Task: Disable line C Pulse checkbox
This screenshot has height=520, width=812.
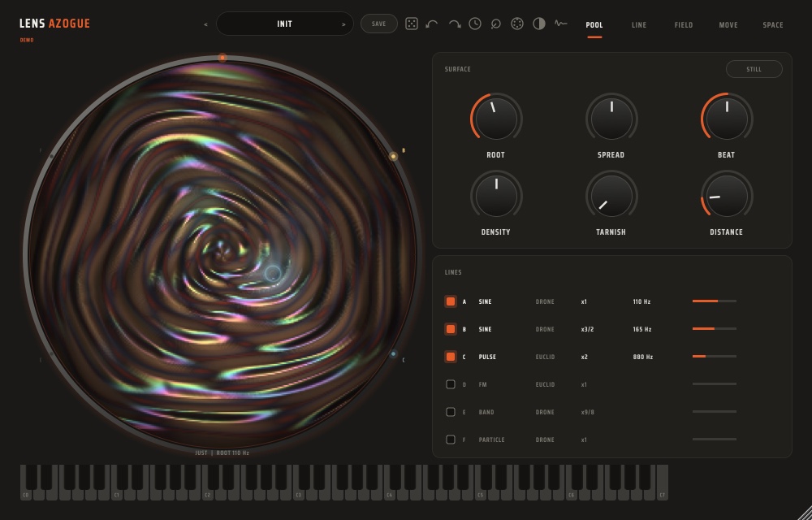Action: pyautogui.click(x=451, y=357)
